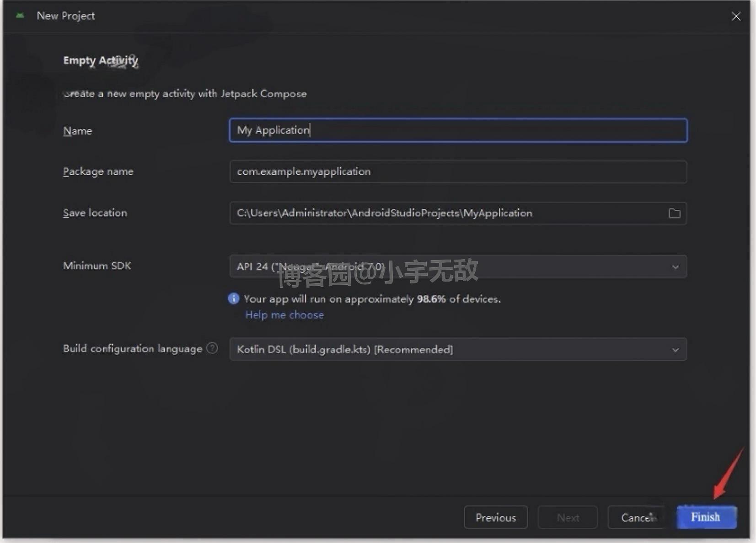This screenshot has height=543, width=756.
Task: Select the Minimum SDK field showing API 24
Action: tap(412, 266)
